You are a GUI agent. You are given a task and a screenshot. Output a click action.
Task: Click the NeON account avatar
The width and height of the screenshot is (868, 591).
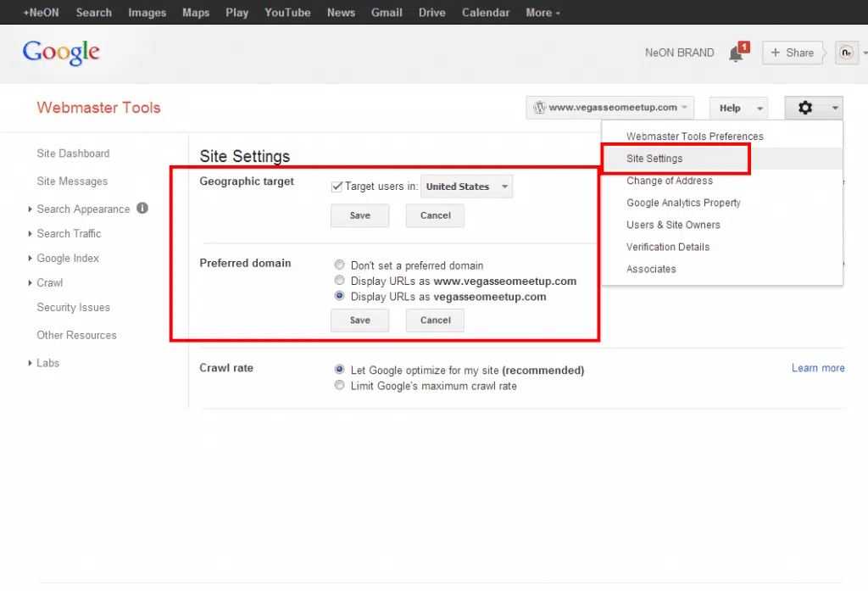847,53
